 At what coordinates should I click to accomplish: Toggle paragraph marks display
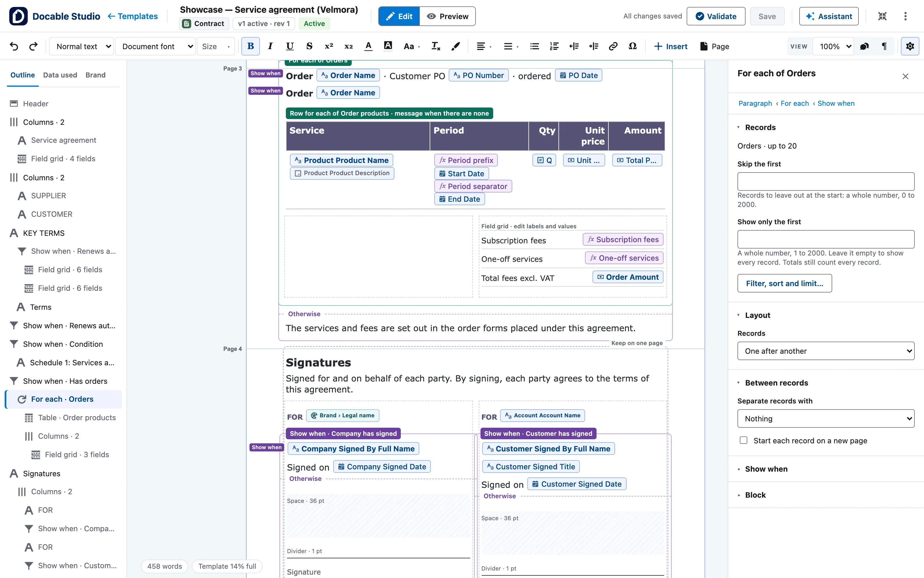coord(884,46)
